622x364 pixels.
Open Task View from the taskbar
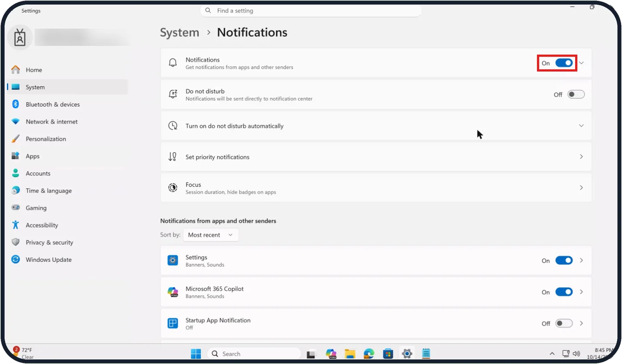311,354
